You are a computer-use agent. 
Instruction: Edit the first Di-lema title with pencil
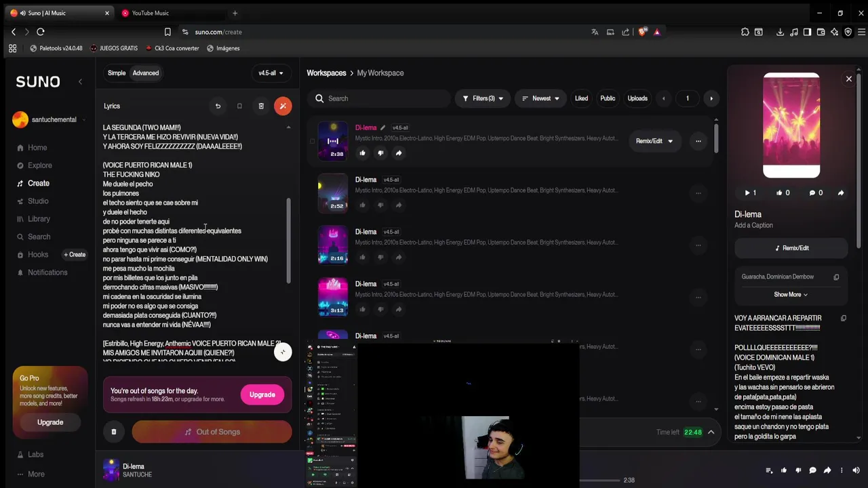(x=382, y=127)
